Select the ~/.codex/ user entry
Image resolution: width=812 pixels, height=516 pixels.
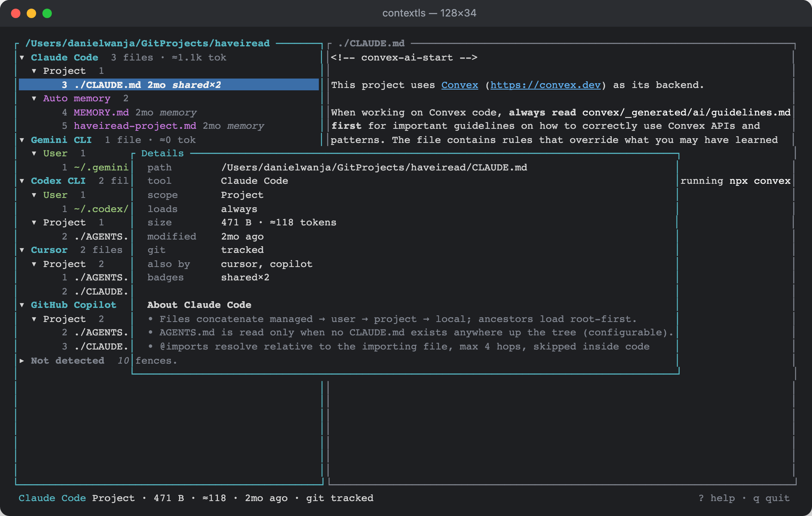(101, 209)
